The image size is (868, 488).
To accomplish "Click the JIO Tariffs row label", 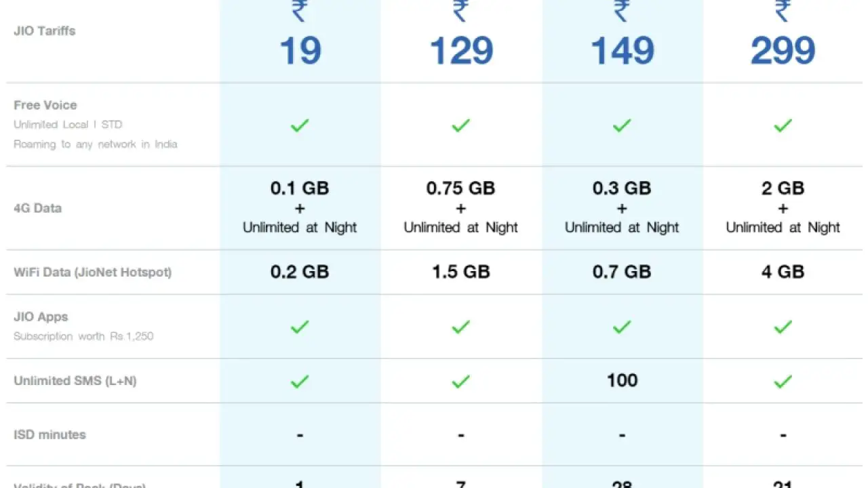I will [x=45, y=30].
